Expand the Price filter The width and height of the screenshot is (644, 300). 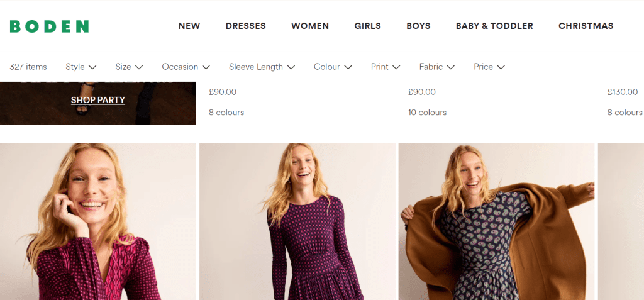click(489, 67)
